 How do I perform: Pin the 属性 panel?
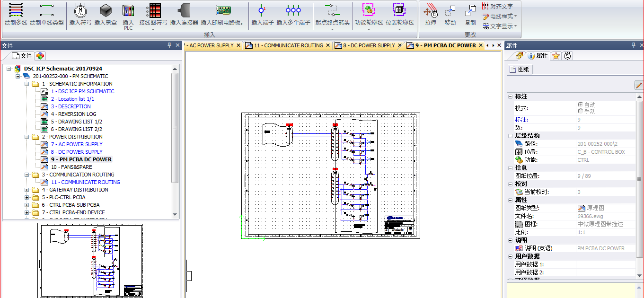click(x=634, y=45)
